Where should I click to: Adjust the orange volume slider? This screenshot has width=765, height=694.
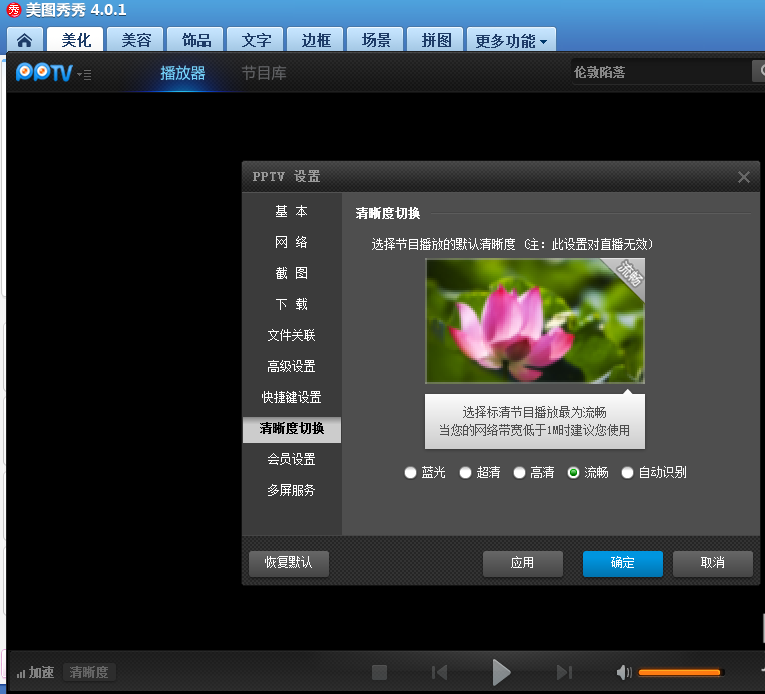680,673
